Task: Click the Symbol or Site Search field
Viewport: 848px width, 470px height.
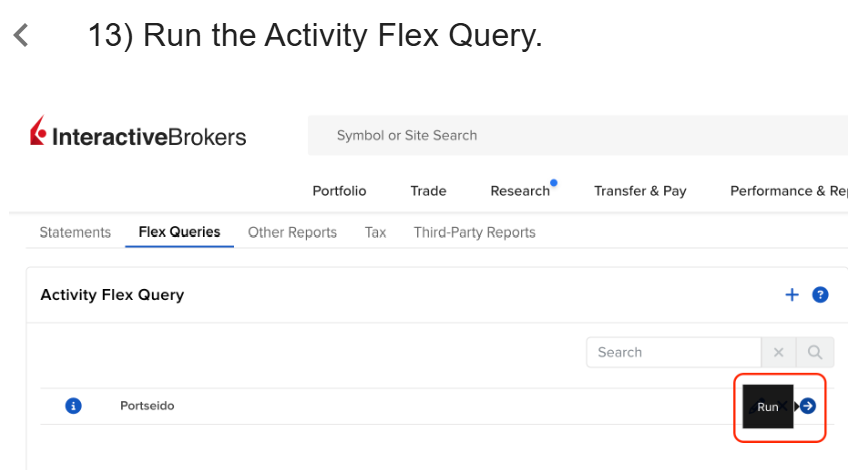Action: [578, 135]
